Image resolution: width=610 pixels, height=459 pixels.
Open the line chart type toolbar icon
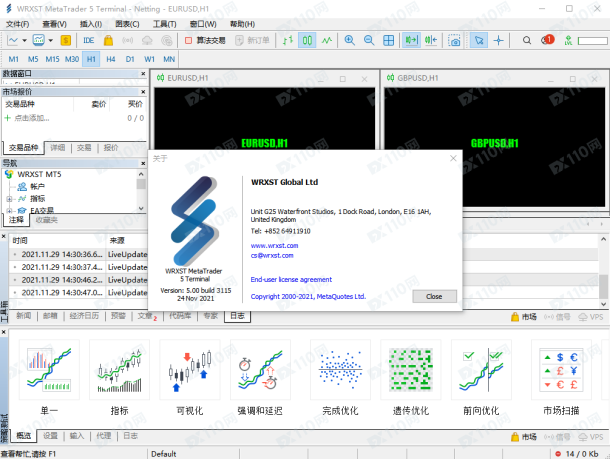[13, 40]
